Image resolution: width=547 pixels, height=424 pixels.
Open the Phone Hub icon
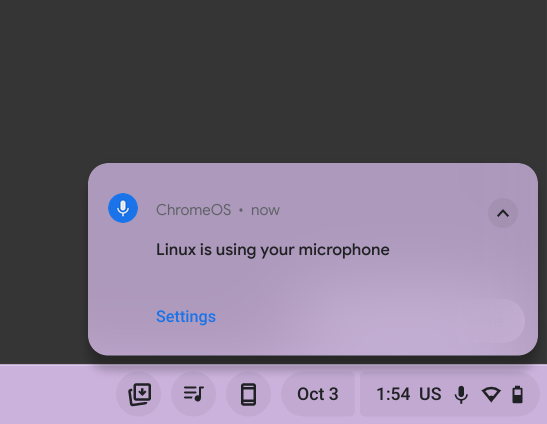pyautogui.click(x=248, y=394)
